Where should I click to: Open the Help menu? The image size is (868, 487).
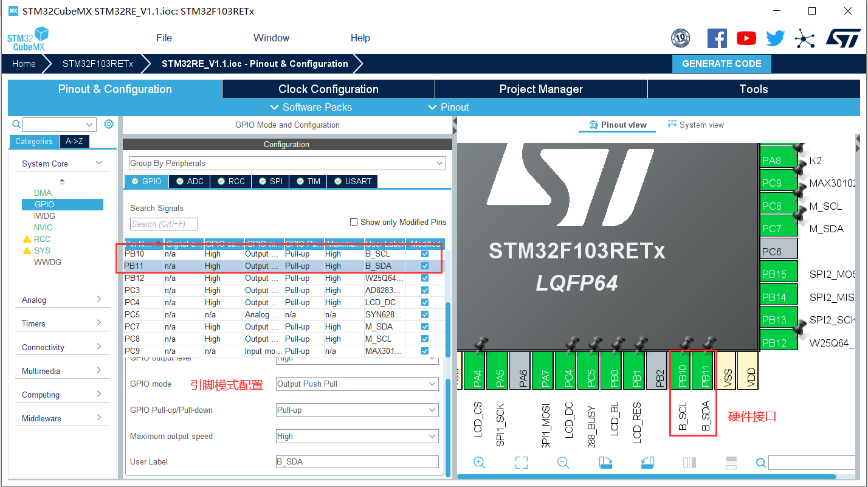[360, 38]
